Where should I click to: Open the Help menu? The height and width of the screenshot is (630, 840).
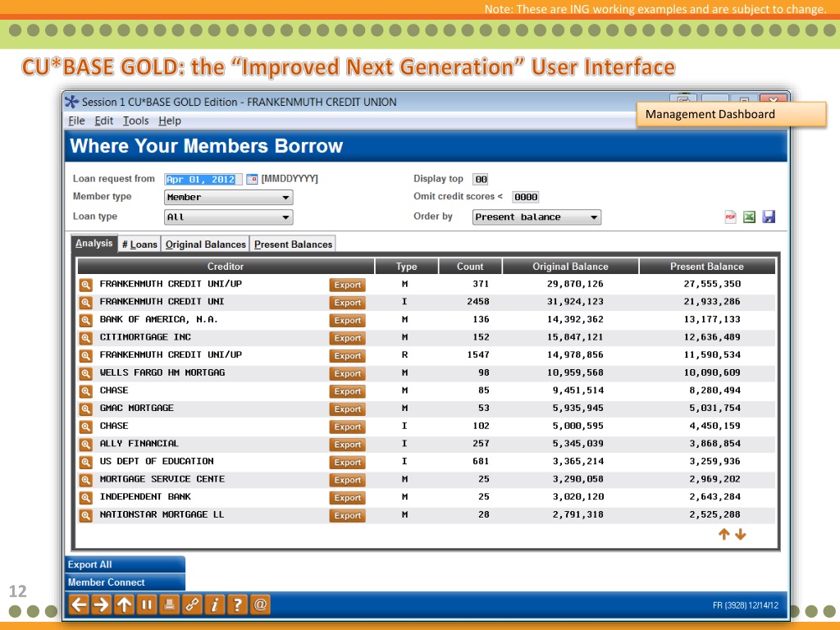point(170,121)
